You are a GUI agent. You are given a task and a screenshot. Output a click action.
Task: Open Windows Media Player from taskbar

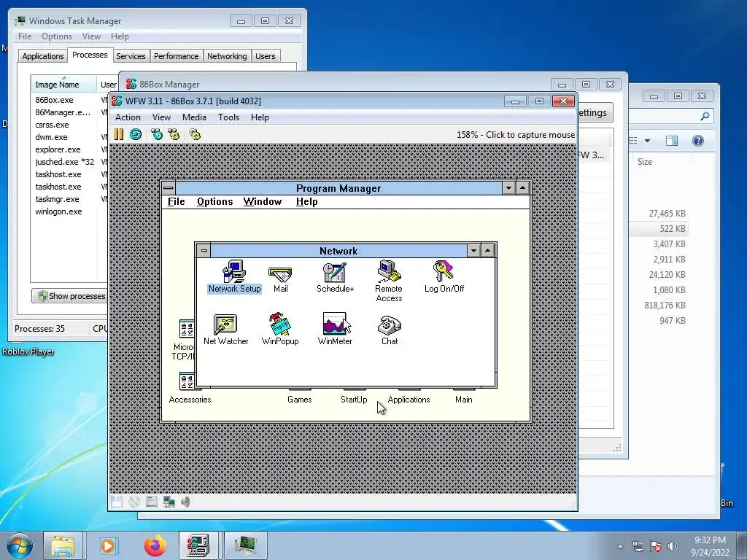(109, 545)
